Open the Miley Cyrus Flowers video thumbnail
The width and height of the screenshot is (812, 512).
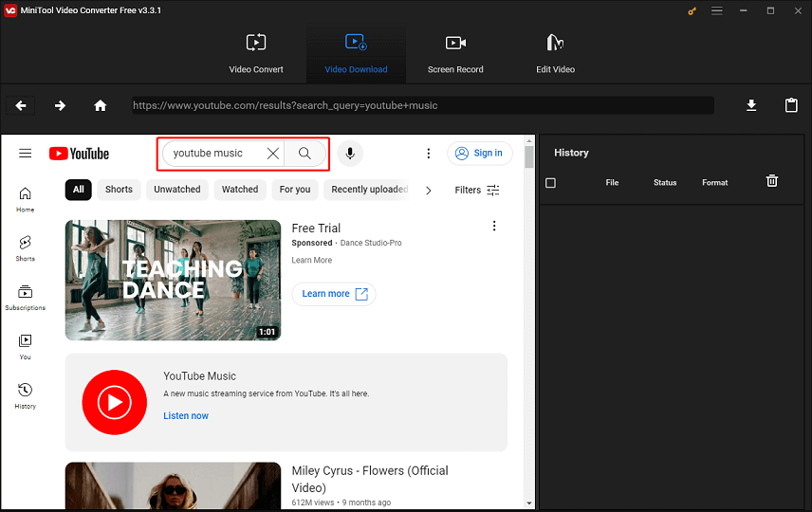173,485
